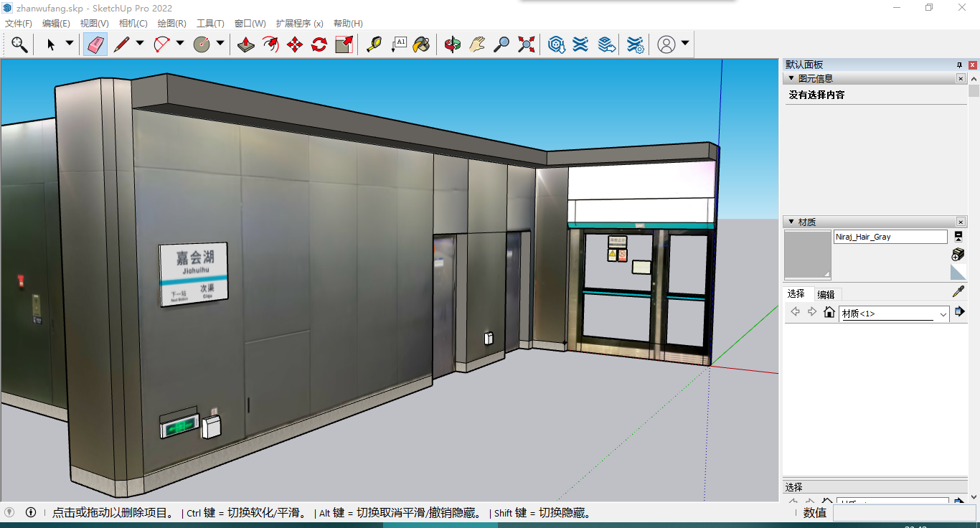Click the Zoom Extents tool

(x=526, y=44)
